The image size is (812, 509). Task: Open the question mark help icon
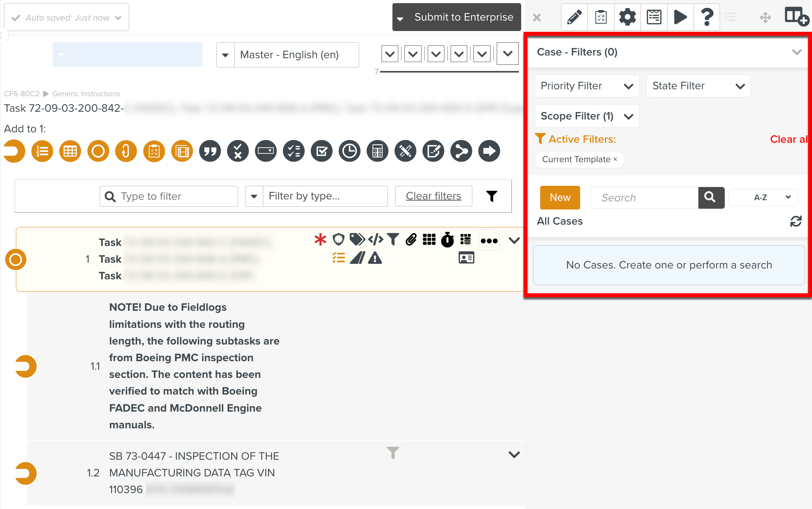click(x=707, y=17)
